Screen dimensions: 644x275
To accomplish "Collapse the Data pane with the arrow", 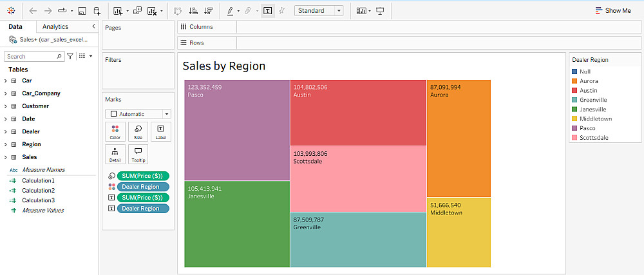I will (x=94, y=26).
